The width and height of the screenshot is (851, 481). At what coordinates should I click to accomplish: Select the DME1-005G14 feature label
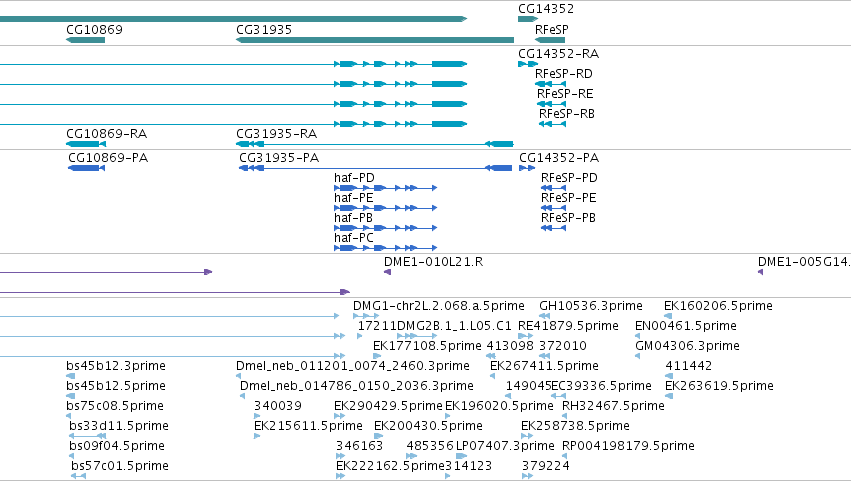click(x=804, y=262)
